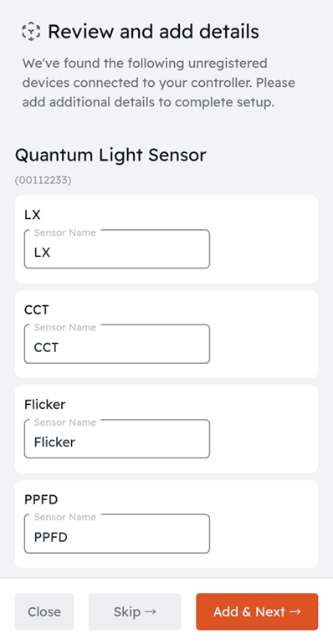
Task: Skip this device with Skip button
Action: (x=135, y=611)
